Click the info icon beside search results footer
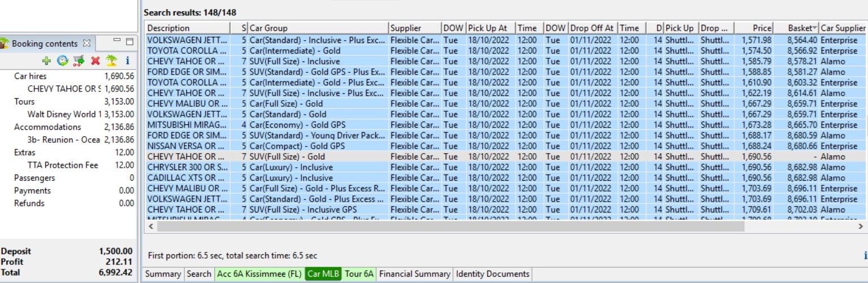 [865, 256]
